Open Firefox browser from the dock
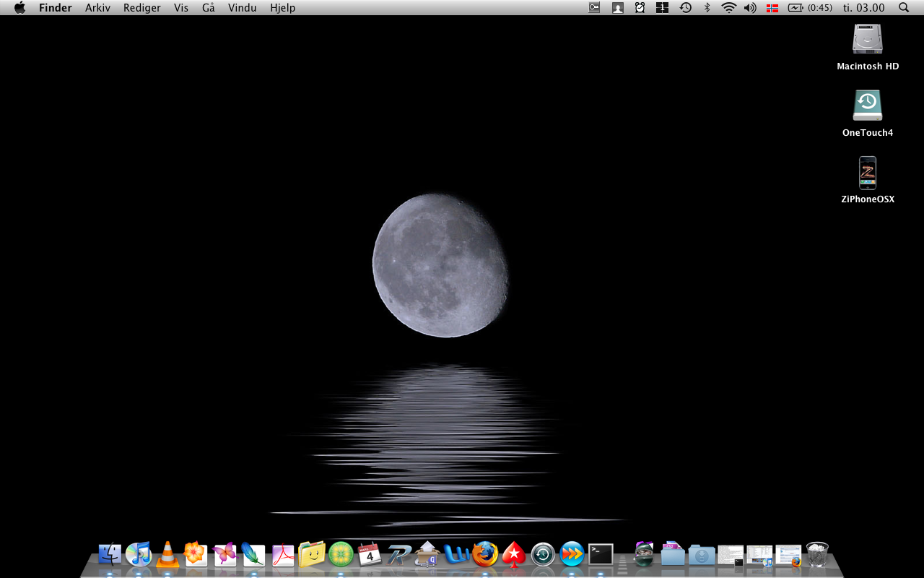Image resolution: width=924 pixels, height=578 pixels. click(x=485, y=554)
